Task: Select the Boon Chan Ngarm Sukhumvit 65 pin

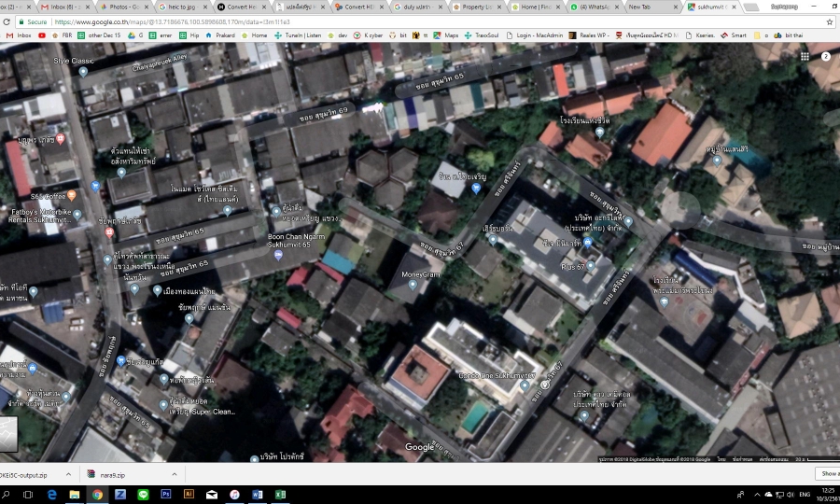Action: [x=278, y=256]
